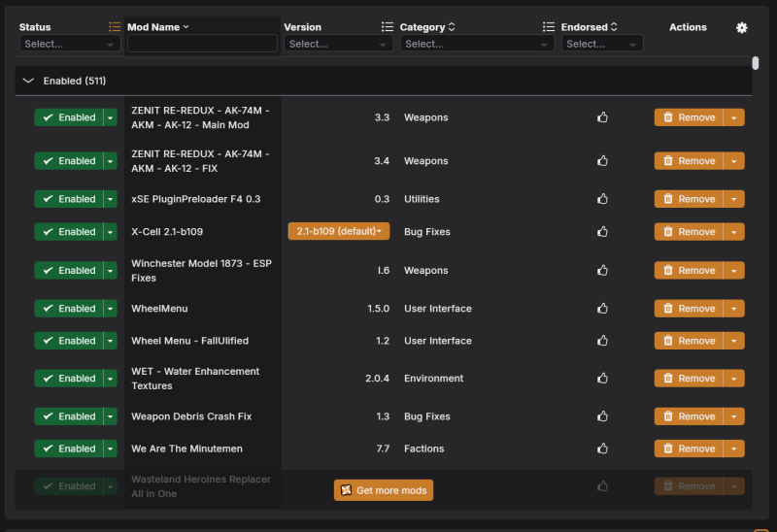Viewport: 777px width, 532px height.
Task: Toggle Enabled status for xSE PluginPreloader
Action: point(69,199)
